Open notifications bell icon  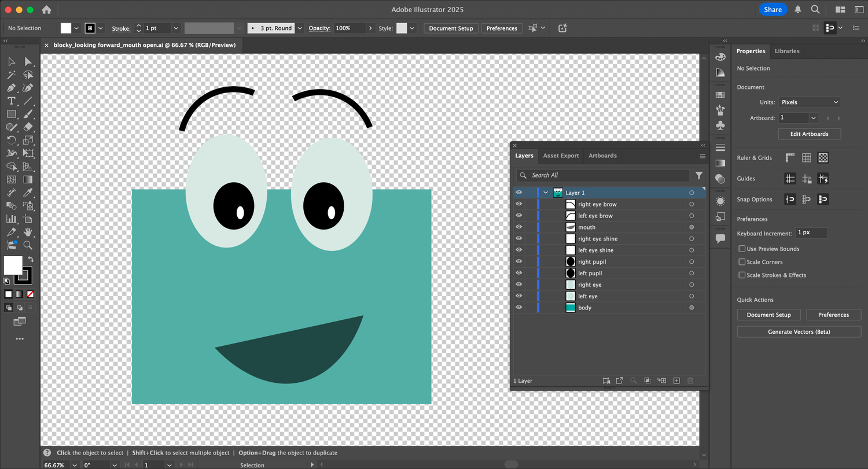coord(798,10)
